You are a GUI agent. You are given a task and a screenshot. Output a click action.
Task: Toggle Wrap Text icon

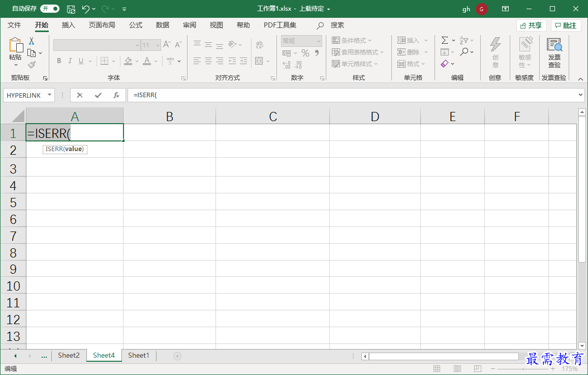[259, 44]
